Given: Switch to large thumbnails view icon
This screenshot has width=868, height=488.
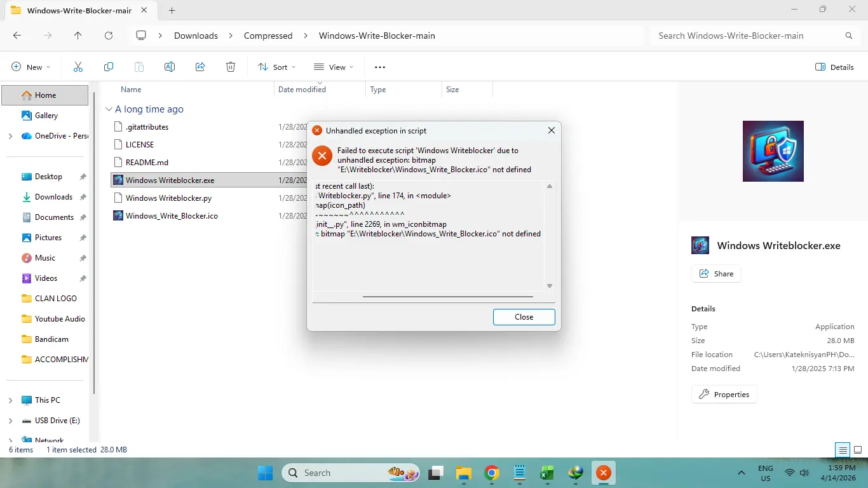Looking at the screenshot, I should (857, 450).
